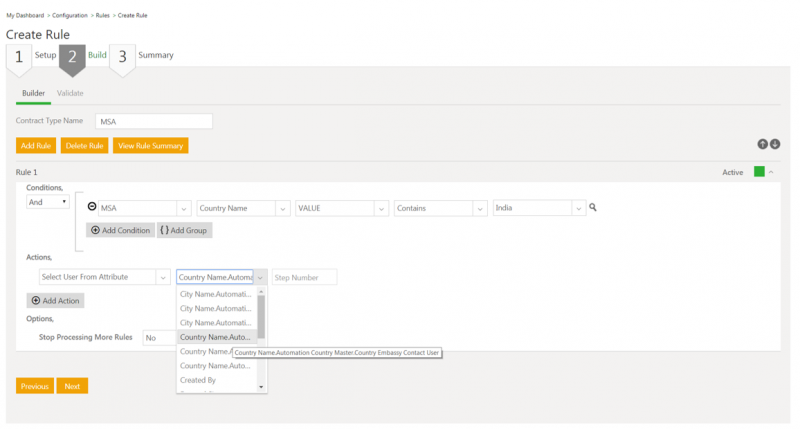Screen dimensions: 800x429
Task: Click step 1 Setup wizard marker
Action: tap(17, 57)
